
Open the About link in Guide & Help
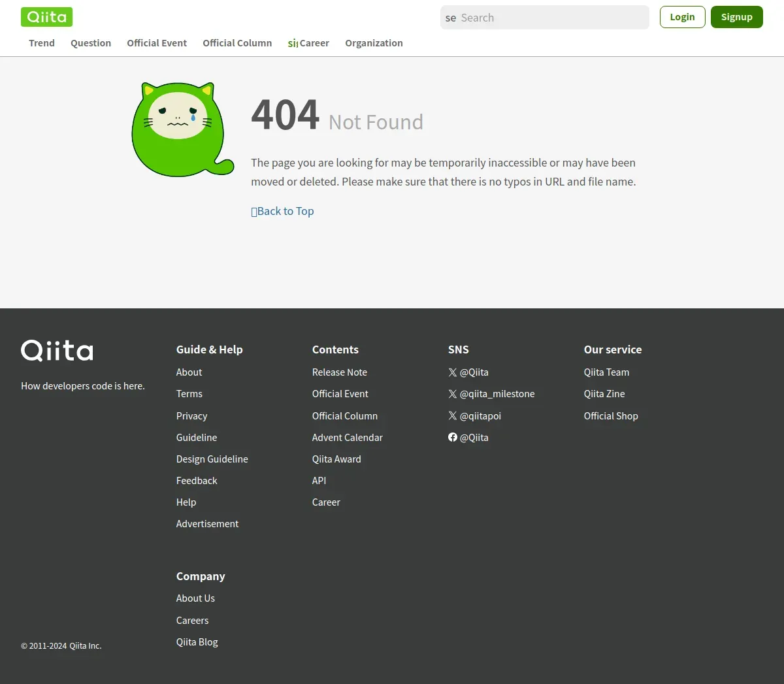[189, 372]
